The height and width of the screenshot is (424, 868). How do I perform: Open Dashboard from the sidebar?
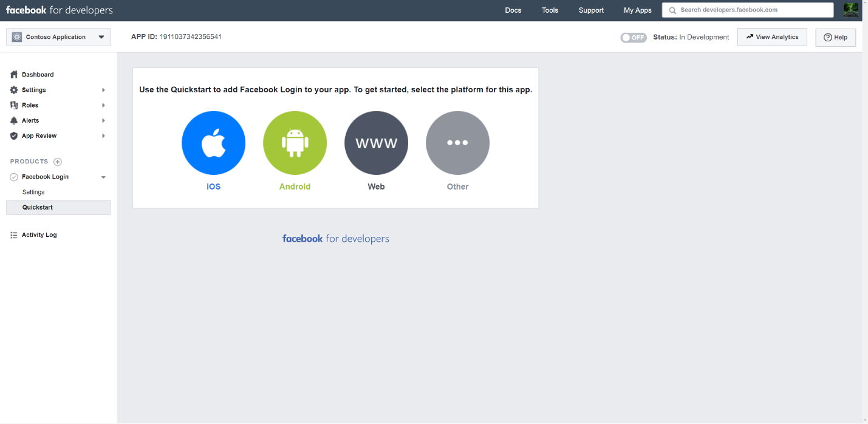[x=38, y=74]
